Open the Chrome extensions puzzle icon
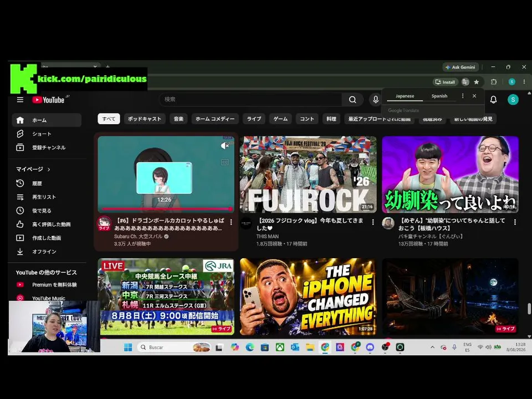This screenshot has height=399, width=532. pos(494,82)
